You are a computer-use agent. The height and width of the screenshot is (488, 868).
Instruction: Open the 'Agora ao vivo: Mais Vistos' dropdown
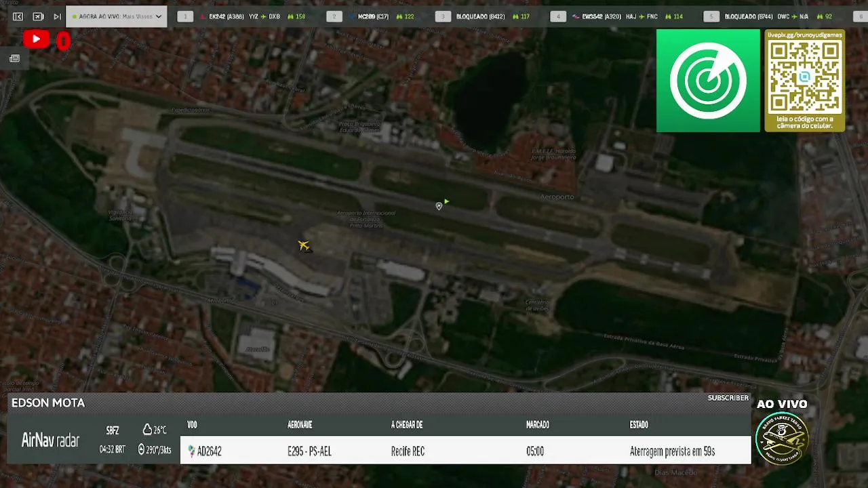coord(117,16)
